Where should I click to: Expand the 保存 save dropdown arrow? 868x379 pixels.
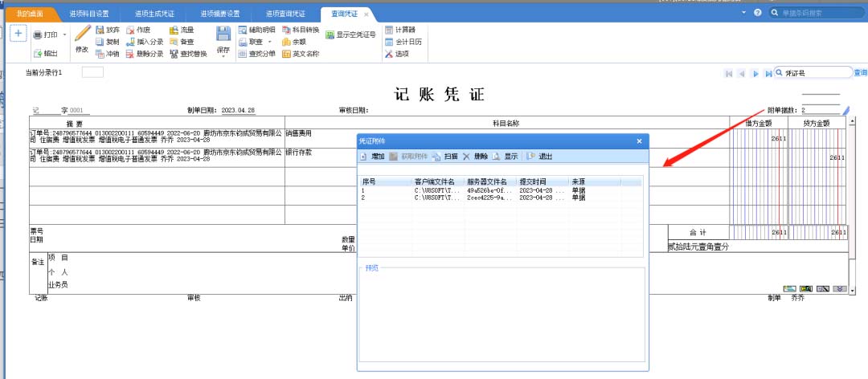223,56
